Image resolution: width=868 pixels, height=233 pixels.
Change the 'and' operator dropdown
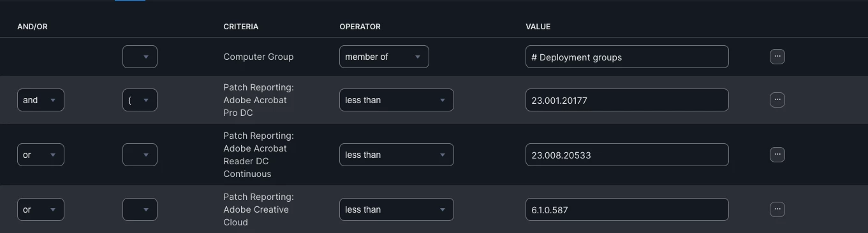[40, 100]
